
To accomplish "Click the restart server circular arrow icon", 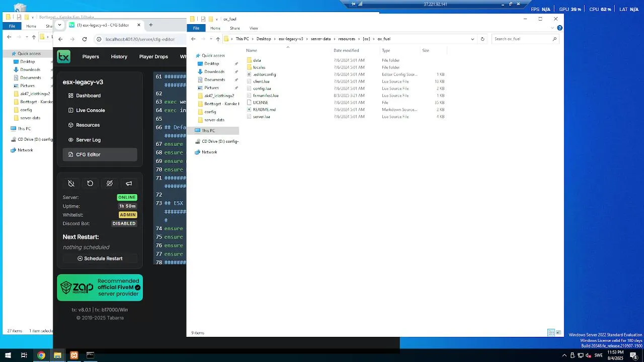I will pos(90,184).
